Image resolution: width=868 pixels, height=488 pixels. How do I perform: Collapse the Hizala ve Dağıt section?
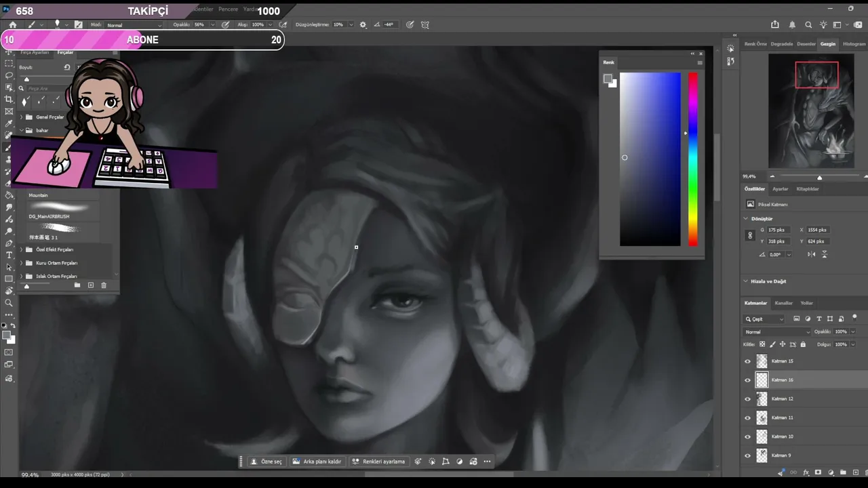tap(746, 281)
